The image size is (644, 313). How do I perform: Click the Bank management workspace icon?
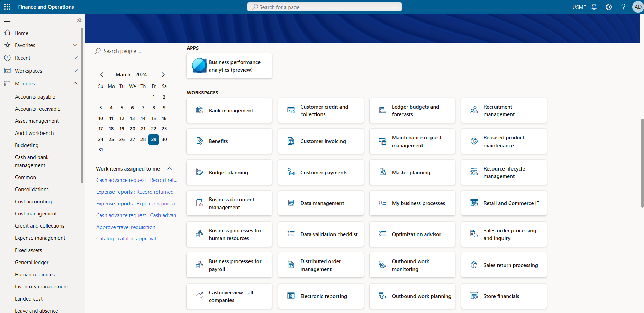click(x=199, y=110)
